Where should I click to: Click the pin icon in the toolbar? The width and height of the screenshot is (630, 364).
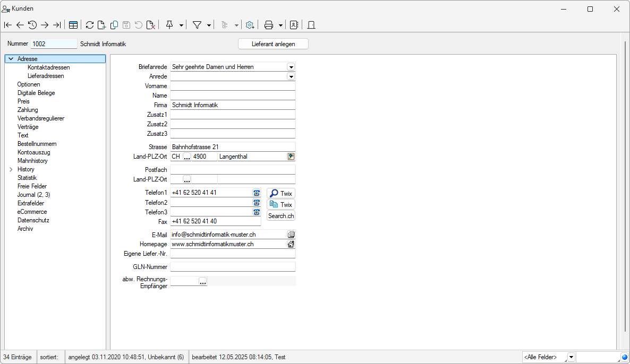click(169, 25)
